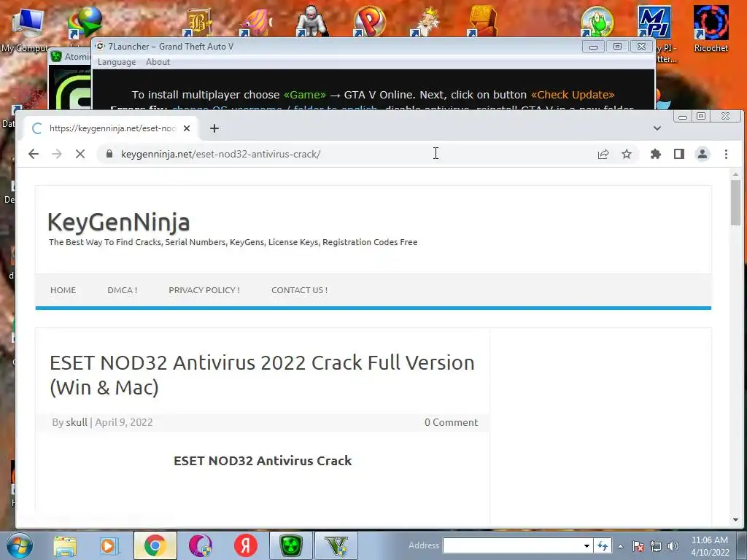Click the volume speaker tray icon
747x560 pixels.
coord(673,546)
